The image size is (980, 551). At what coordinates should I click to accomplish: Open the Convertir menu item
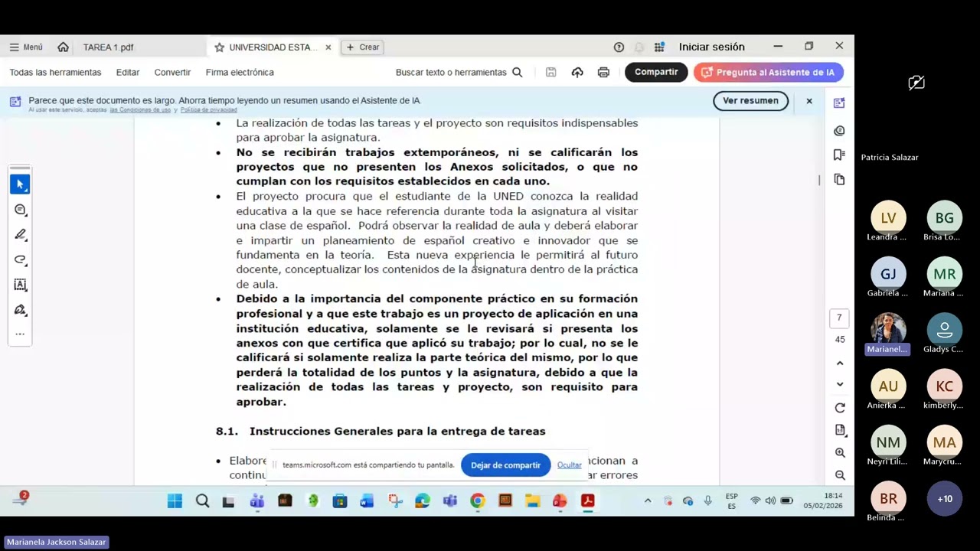pyautogui.click(x=172, y=72)
